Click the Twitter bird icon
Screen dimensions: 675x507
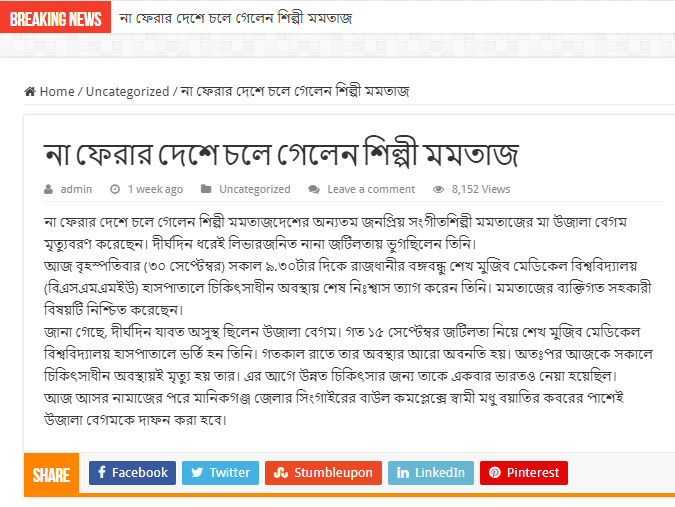coord(197,473)
